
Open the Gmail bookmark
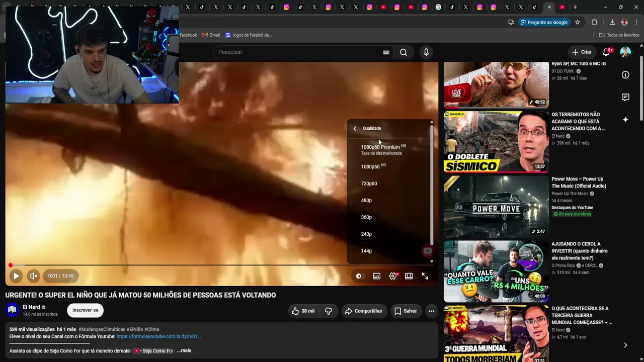(211, 35)
